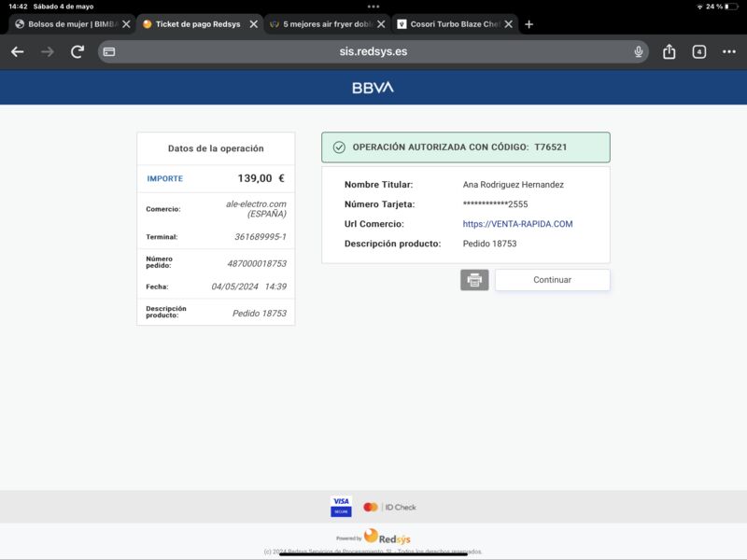Click the authorization code T76521
This screenshot has height=560, width=747.
pyautogui.click(x=550, y=147)
